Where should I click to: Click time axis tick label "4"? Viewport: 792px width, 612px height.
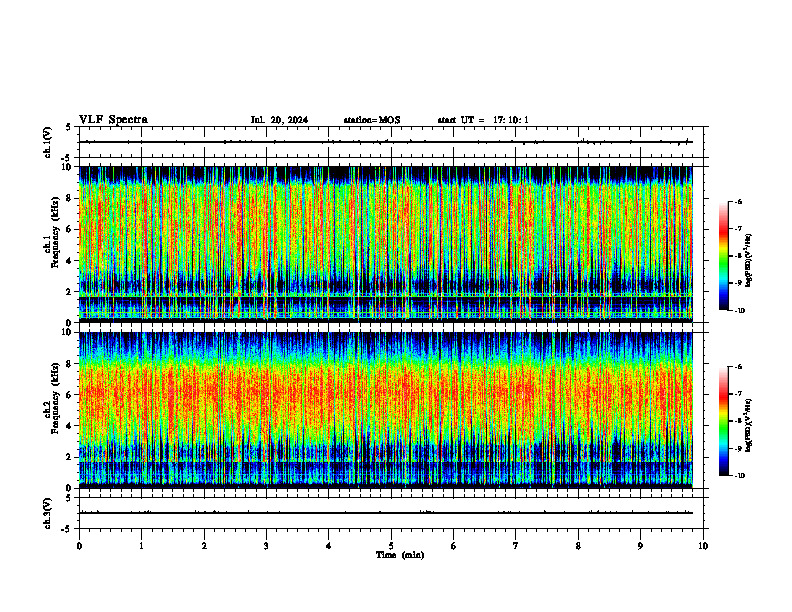click(x=329, y=546)
